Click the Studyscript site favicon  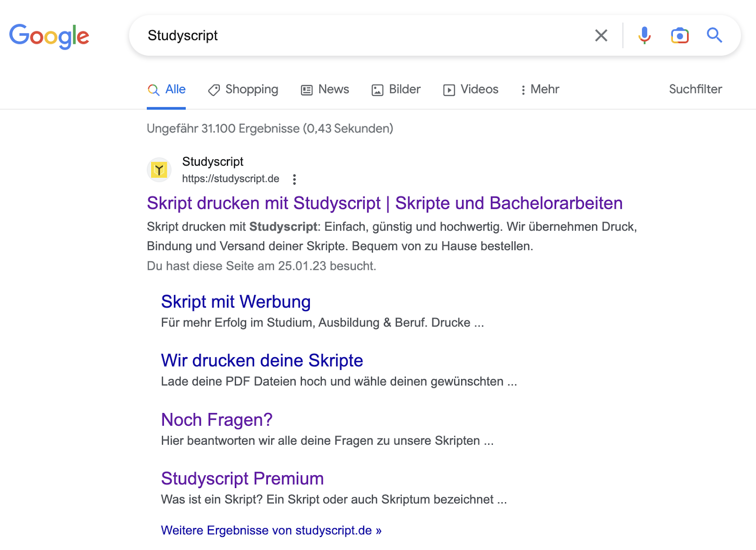coord(159,170)
